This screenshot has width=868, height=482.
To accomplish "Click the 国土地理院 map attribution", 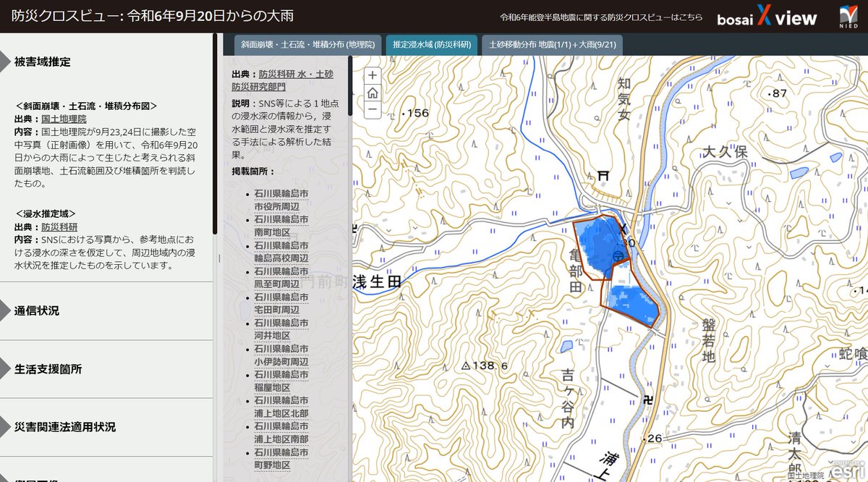I will [806, 476].
